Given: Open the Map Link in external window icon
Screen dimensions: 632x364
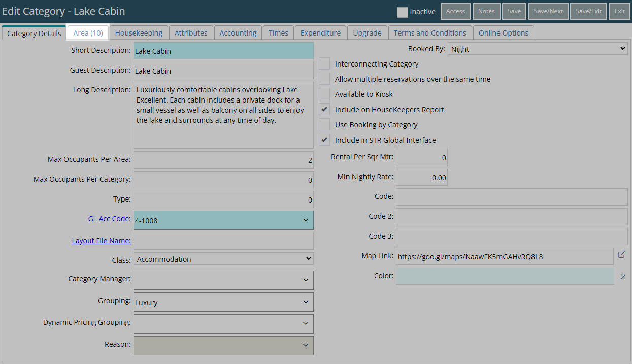Looking at the screenshot, I should click(x=622, y=254).
